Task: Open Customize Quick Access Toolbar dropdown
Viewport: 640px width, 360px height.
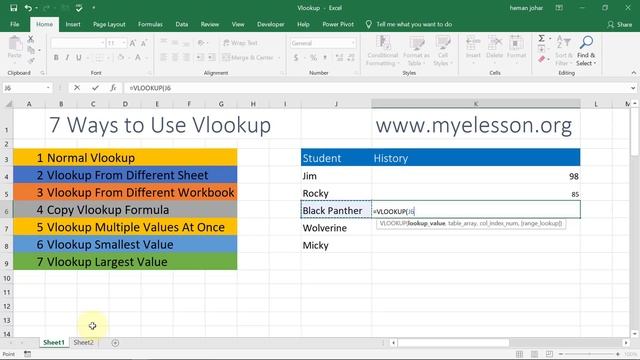Action: [x=94, y=8]
